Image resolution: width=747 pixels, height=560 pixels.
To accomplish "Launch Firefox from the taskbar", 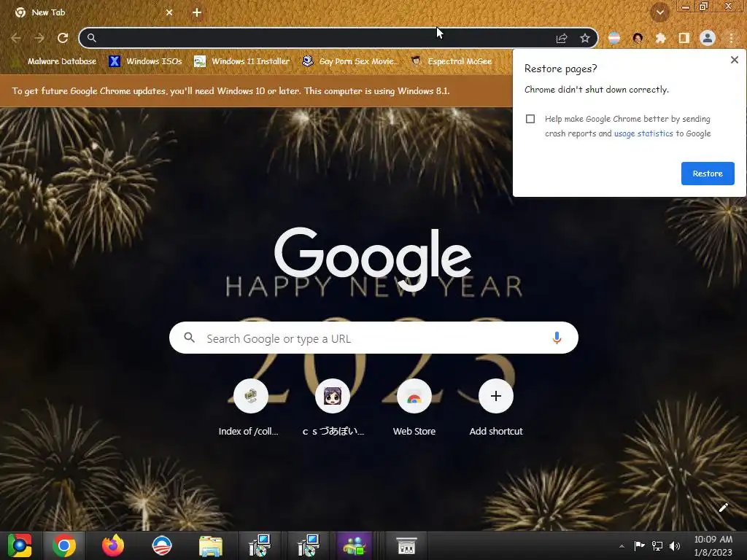I will point(113,545).
